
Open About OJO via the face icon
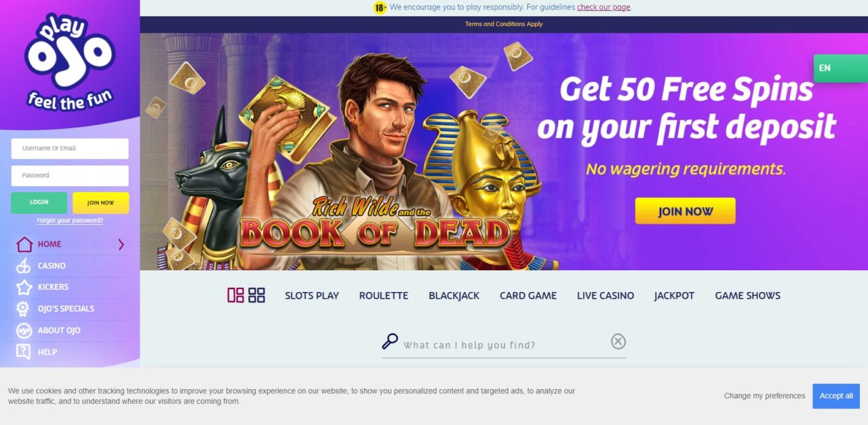(x=24, y=331)
